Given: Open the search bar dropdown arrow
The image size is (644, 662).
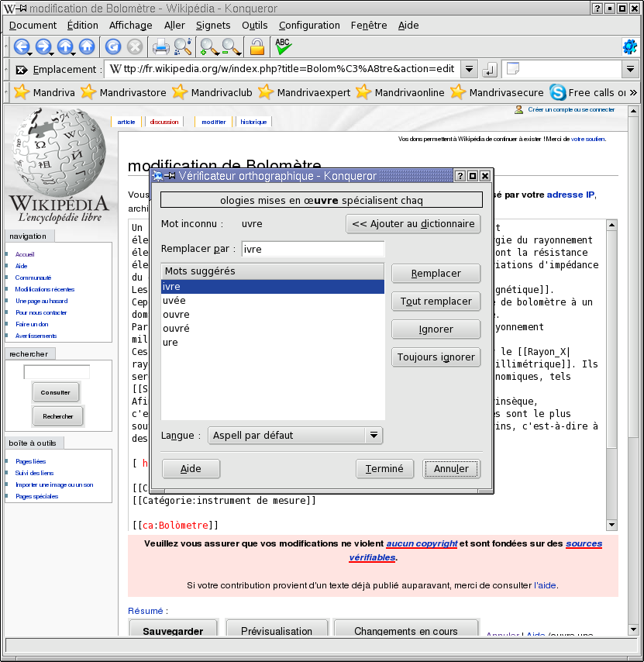Looking at the screenshot, I should pyautogui.click(x=630, y=70).
